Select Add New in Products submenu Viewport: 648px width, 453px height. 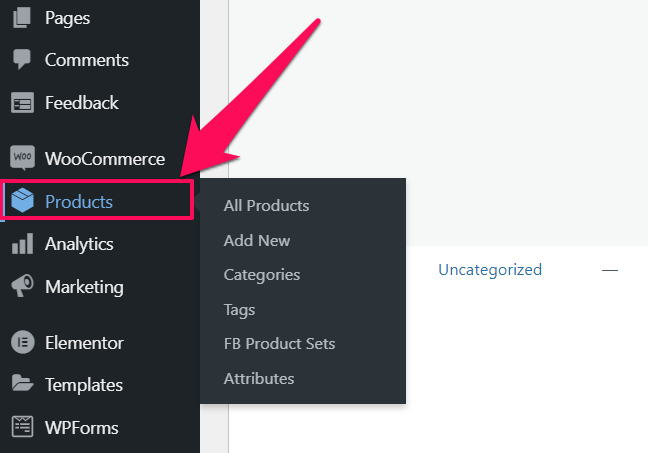[257, 241]
